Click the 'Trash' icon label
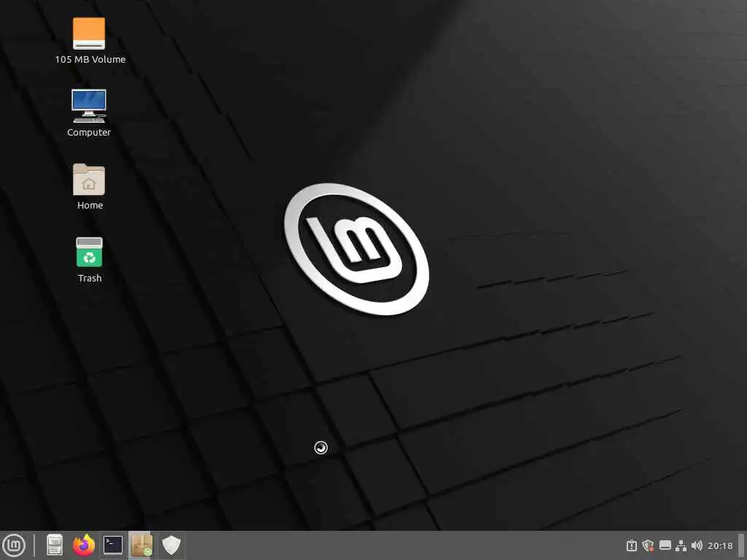The width and height of the screenshot is (747, 560). (90, 278)
